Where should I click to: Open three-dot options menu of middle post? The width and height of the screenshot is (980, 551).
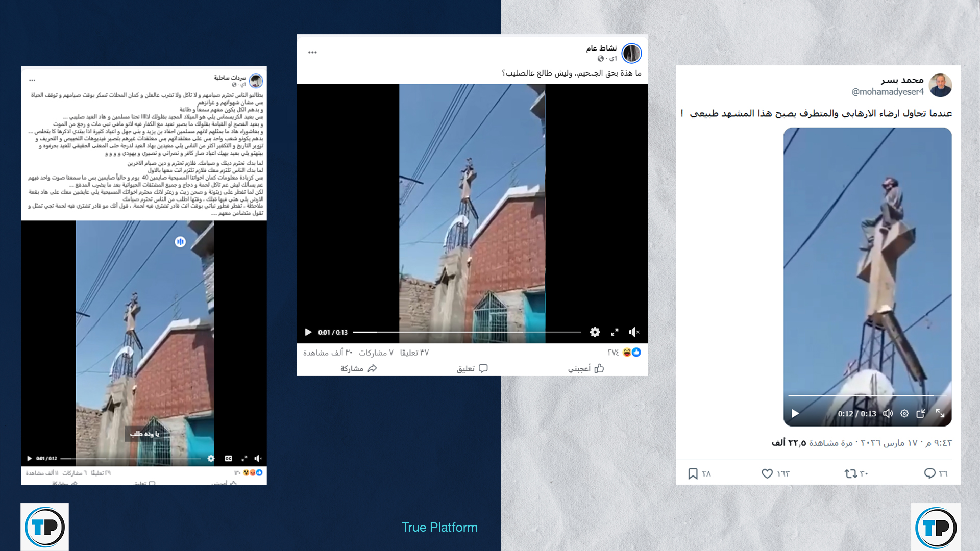click(312, 52)
